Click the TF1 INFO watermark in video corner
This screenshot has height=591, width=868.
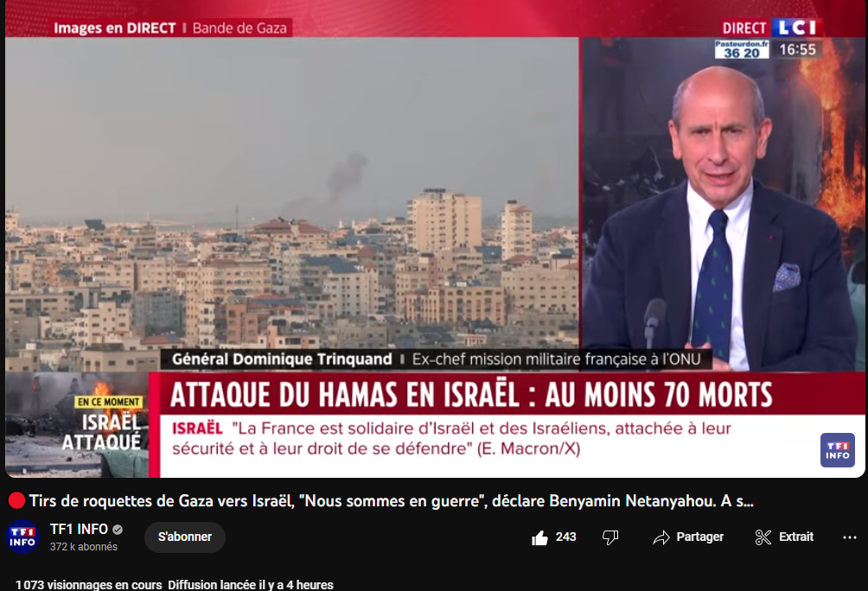[x=838, y=450]
